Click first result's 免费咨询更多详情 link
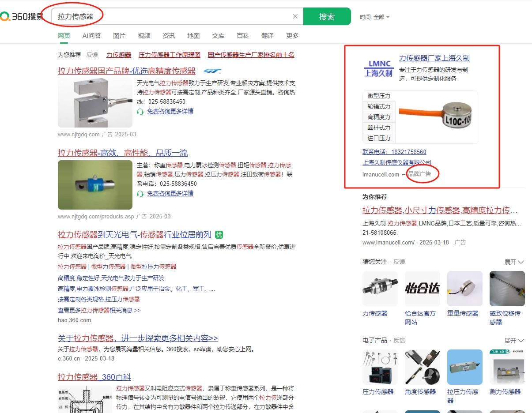Viewport: 532px width, 413px height. click(x=170, y=112)
